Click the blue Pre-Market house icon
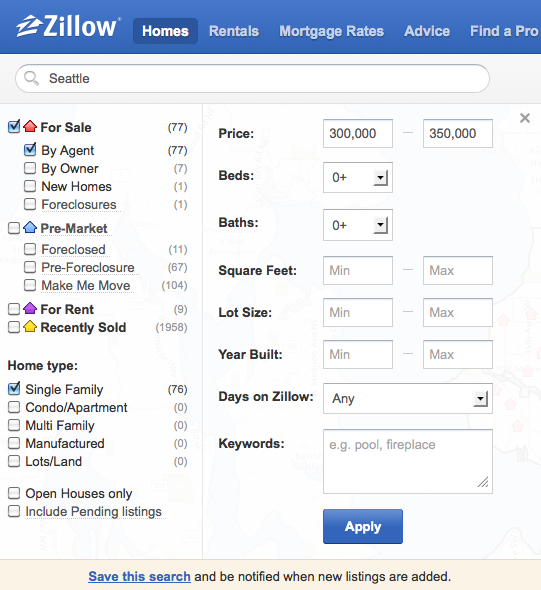 (30, 227)
